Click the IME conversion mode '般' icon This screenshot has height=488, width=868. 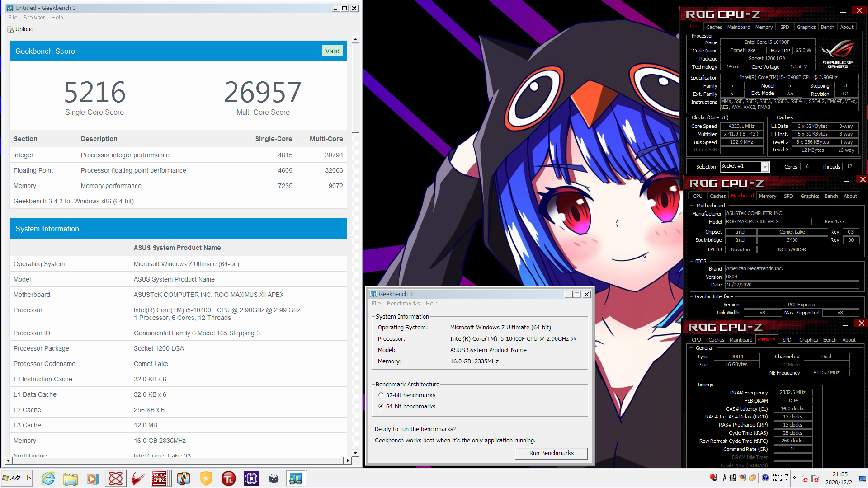pos(733,478)
